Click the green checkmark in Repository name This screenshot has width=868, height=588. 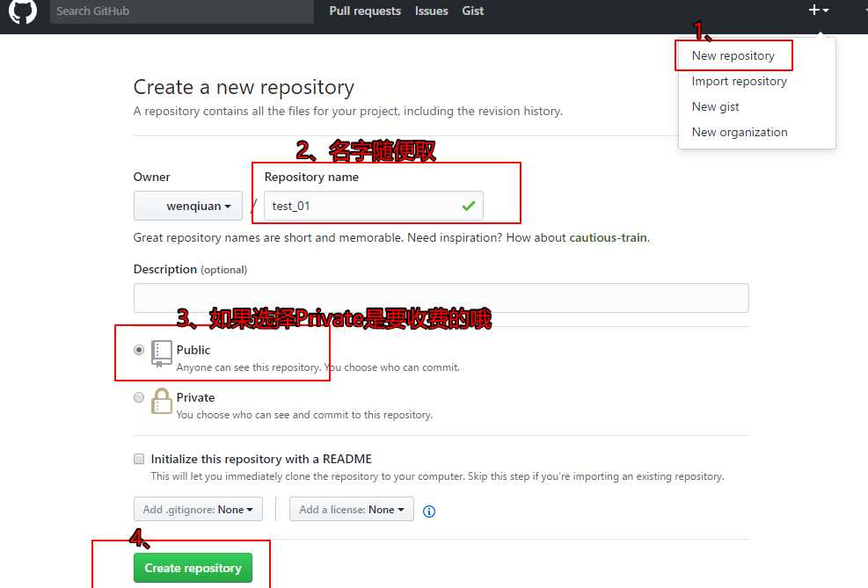[x=469, y=206]
